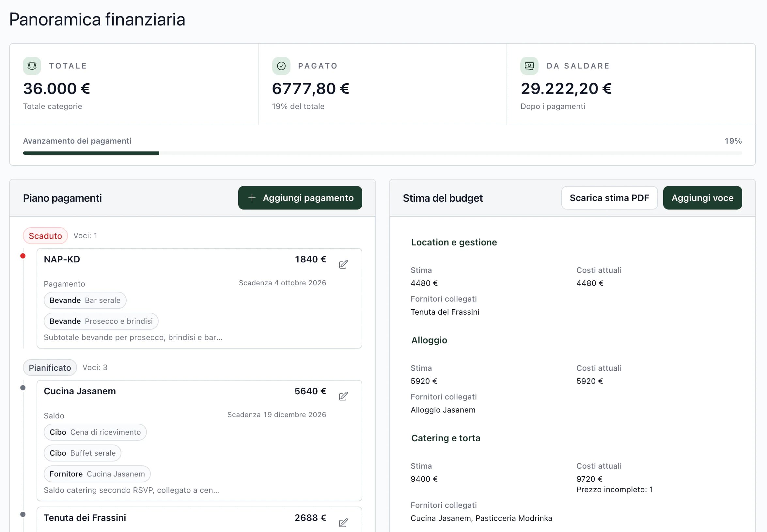Click the scales icon beside TOTALE
Screen dimensions: 767x532
pos(32,66)
